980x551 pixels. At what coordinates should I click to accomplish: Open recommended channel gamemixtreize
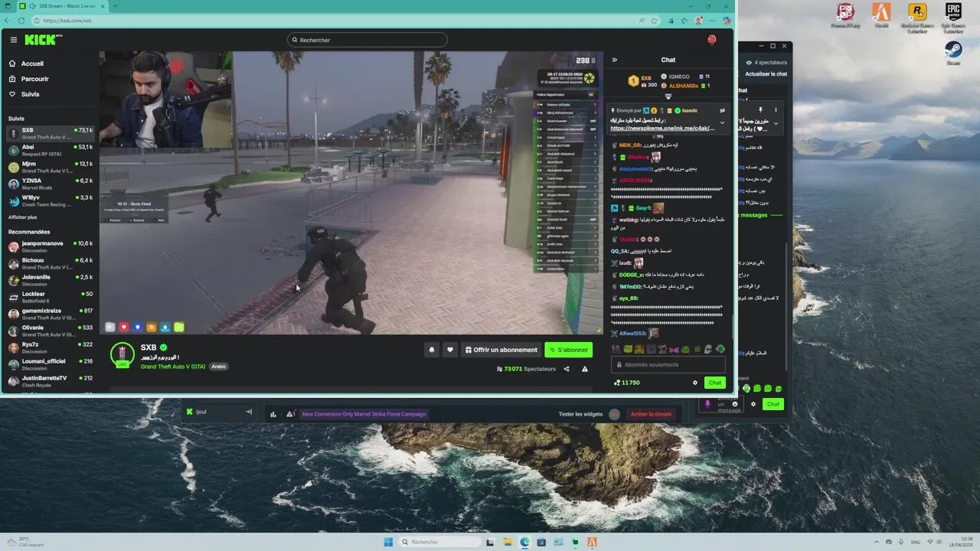click(x=51, y=314)
